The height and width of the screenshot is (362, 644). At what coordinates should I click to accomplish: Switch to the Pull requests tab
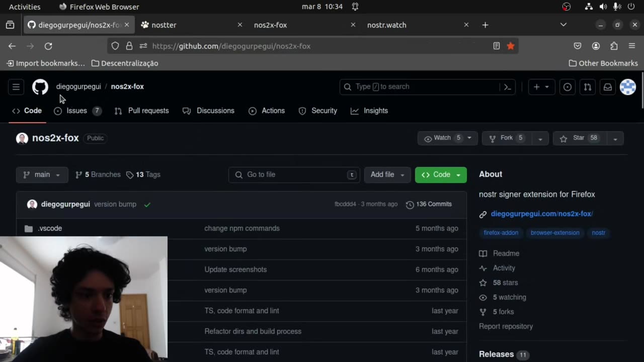coord(141,111)
